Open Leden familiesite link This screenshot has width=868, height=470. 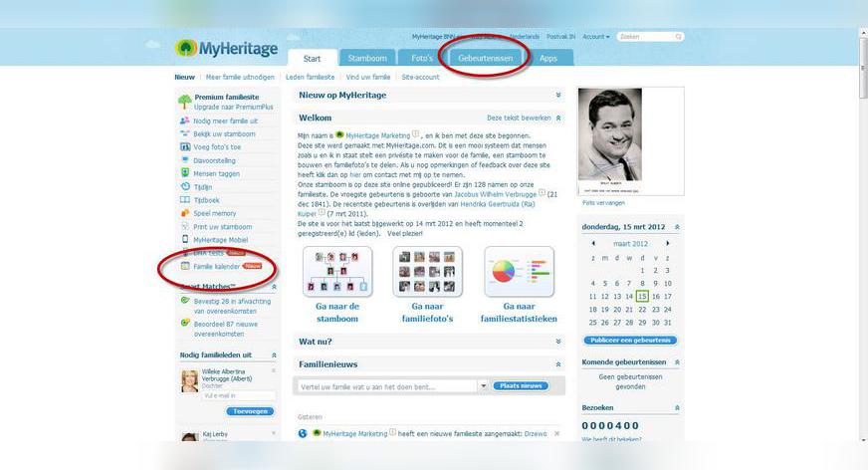pyautogui.click(x=310, y=77)
